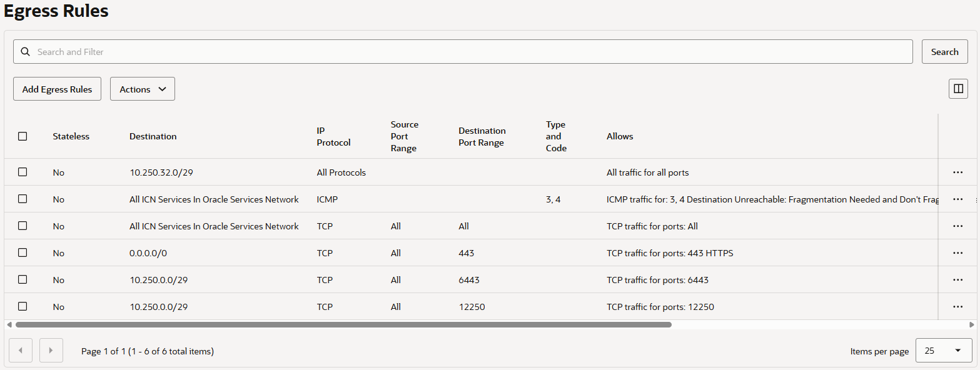Open the three-dot menu for the 10.250.32.0/29 rule
This screenshot has width=980, height=370.
tap(957, 172)
